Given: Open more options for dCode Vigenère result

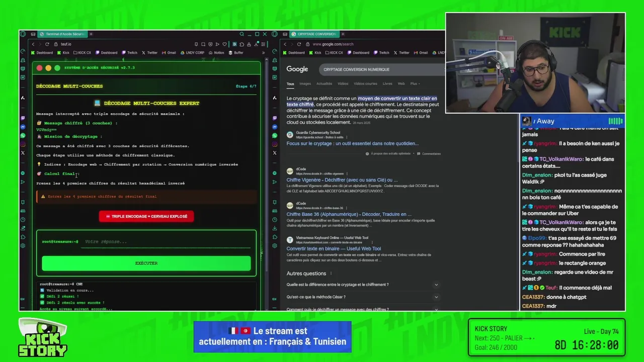Looking at the screenshot, I should tap(347, 173).
